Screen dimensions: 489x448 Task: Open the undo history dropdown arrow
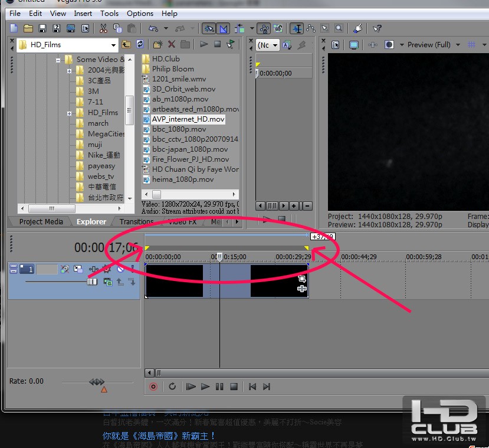(166, 28)
